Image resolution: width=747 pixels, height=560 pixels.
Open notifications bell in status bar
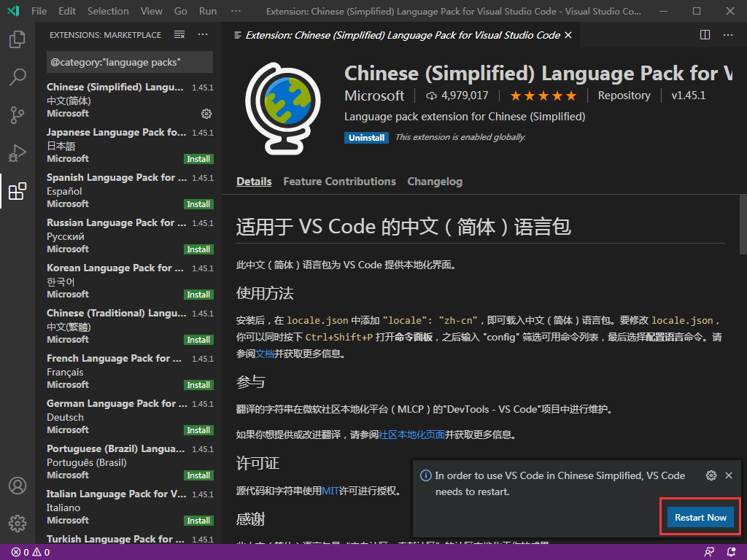(731, 552)
